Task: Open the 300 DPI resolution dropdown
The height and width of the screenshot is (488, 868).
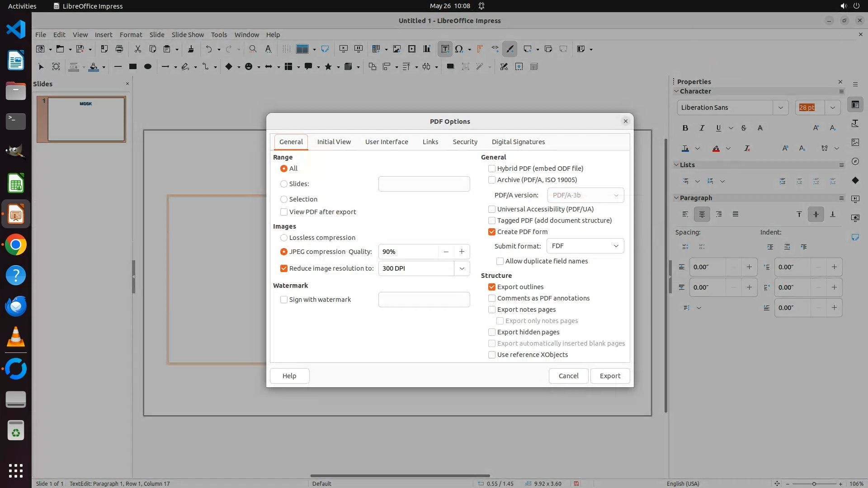Action: pyautogui.click(x=462, y=268)
